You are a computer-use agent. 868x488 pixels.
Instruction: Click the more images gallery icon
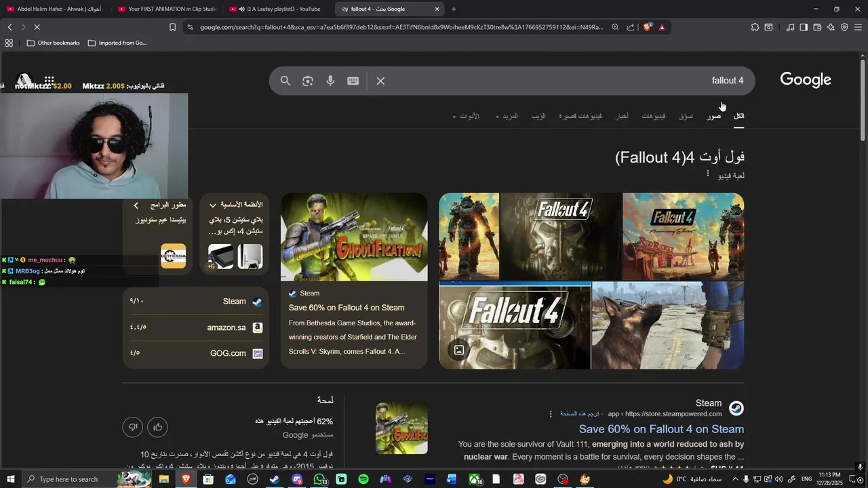pyautogui.click(x=459, y=350)
